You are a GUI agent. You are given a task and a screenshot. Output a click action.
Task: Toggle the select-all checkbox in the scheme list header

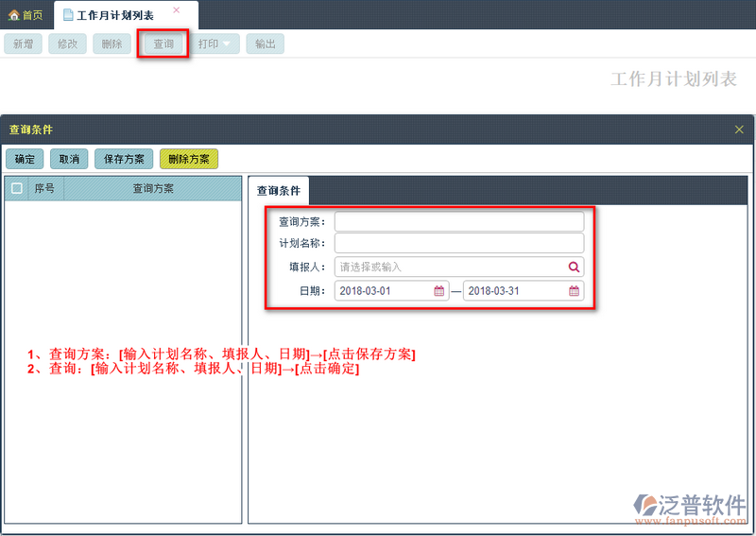(16, 188)
